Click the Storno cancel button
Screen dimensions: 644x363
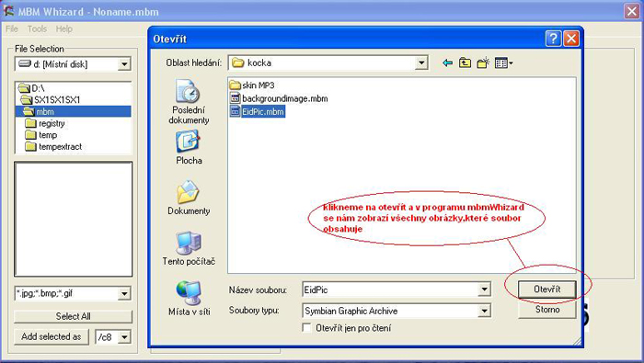547,310
